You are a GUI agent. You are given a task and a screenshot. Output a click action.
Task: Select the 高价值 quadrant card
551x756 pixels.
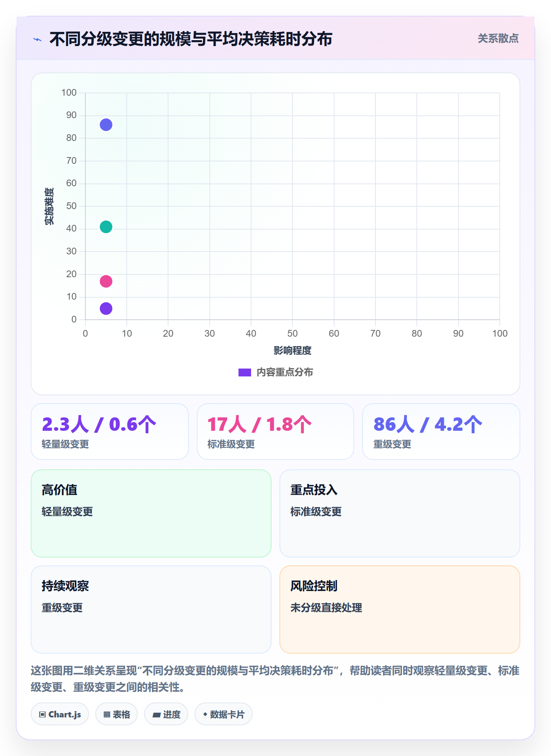tap(151, 513)
